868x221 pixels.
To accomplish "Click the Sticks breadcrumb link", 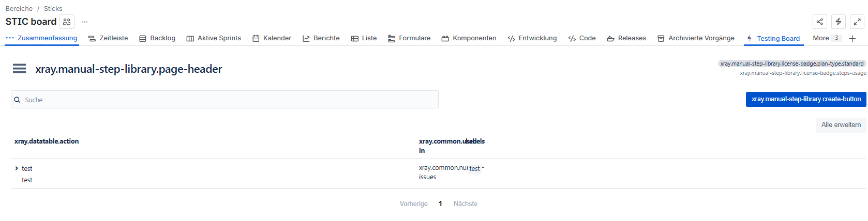I will (x=53, y=9).
